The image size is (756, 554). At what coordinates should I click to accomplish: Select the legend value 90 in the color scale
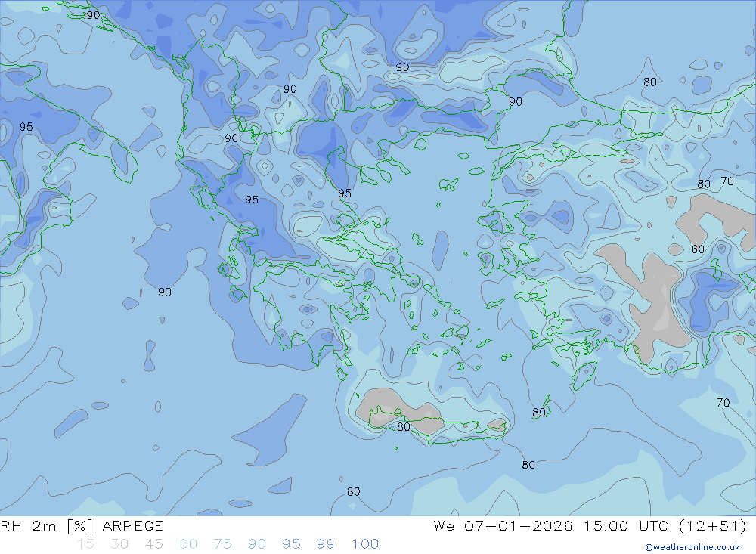[257, 544]
